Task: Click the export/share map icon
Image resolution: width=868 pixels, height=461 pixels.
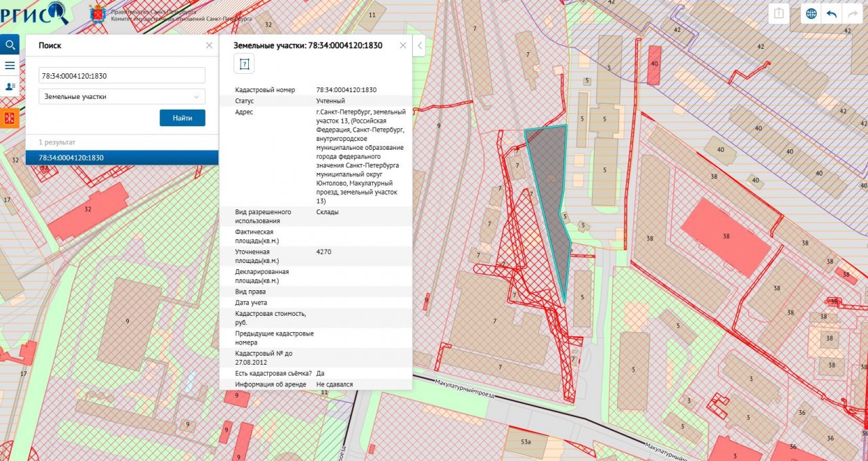Action: [780, 14]
